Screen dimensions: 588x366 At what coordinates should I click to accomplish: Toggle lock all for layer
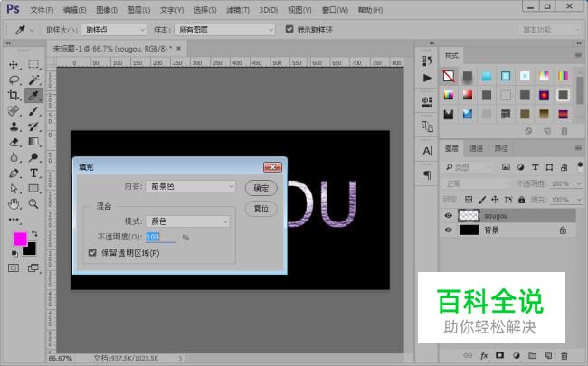(x=521, y=200)
